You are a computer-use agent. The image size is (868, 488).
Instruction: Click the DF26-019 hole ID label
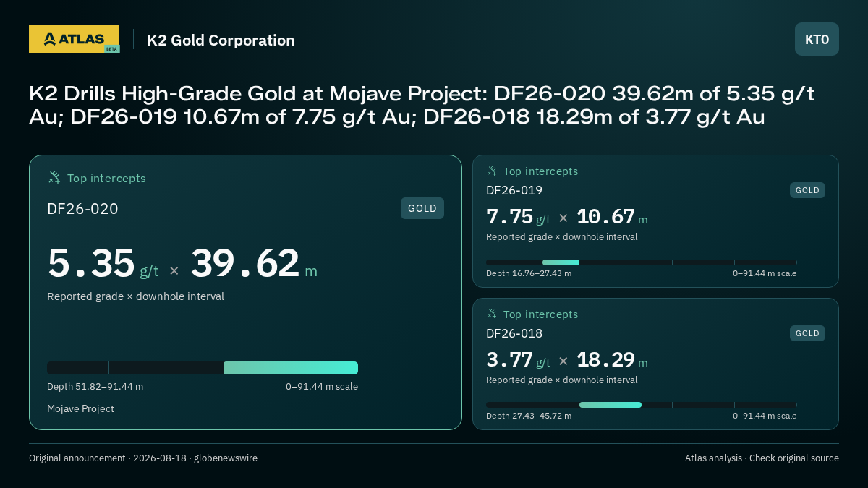tap(514, 190)
